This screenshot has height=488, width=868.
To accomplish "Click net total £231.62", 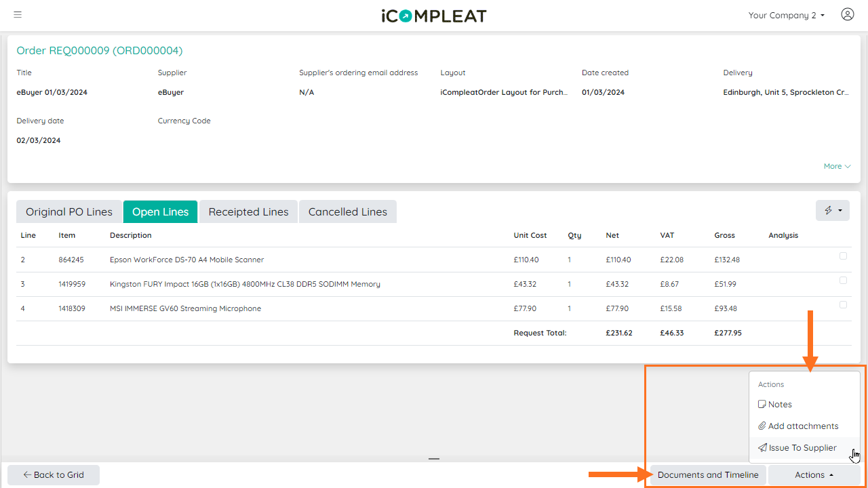I will coord(619,333).
